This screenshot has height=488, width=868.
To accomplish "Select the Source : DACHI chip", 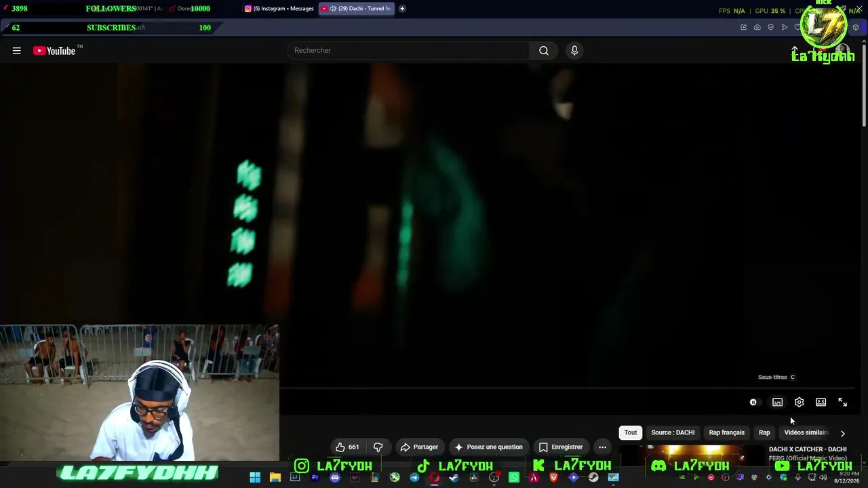I will coord(673,432).
